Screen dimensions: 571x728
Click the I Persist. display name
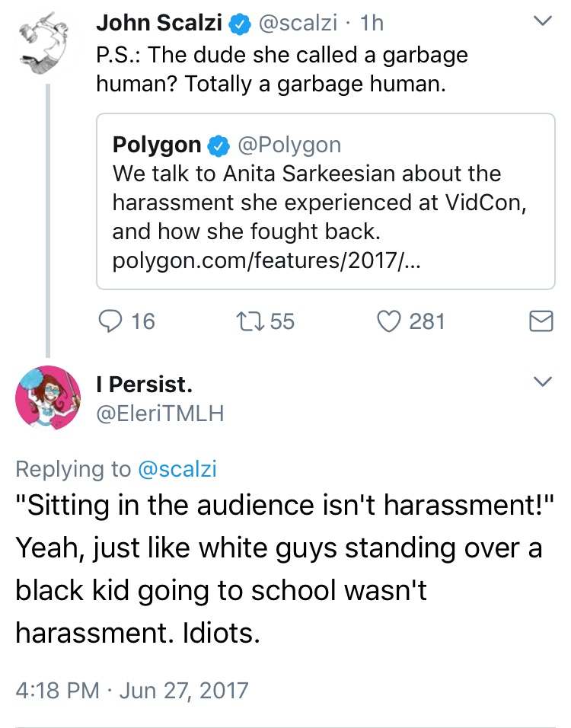point(145,385)
